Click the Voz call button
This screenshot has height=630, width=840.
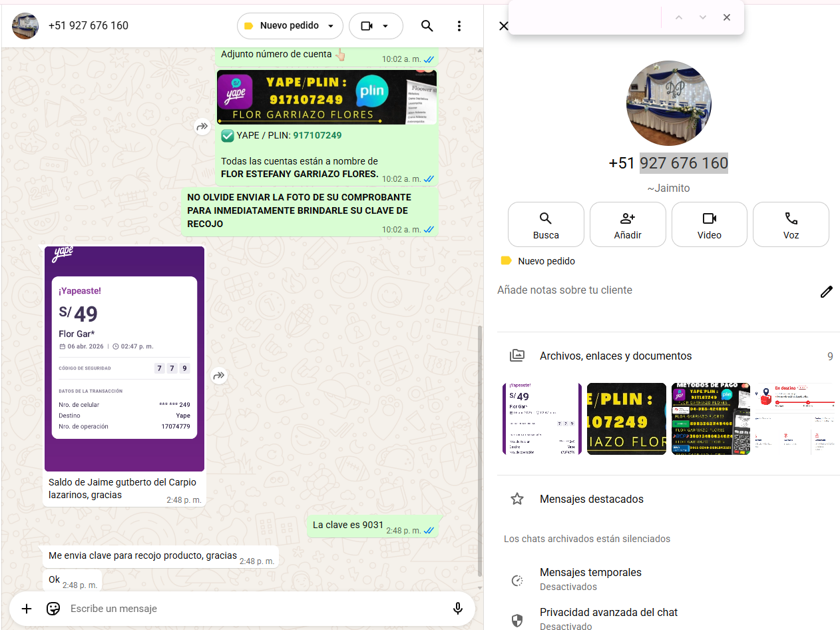[x=791, y=225]
